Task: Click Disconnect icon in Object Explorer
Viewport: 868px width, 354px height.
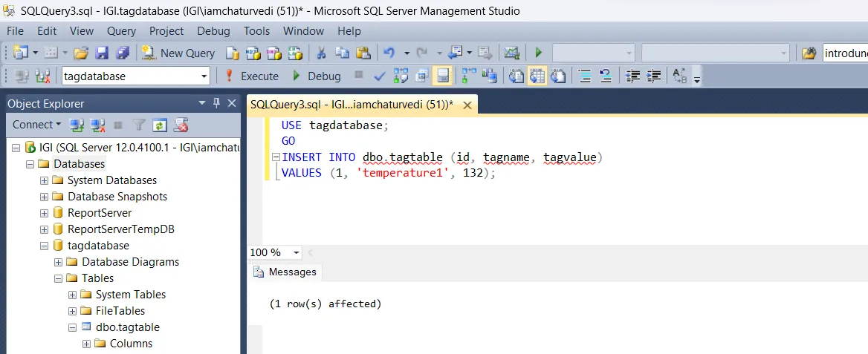Action: click(x=97, y=125)
